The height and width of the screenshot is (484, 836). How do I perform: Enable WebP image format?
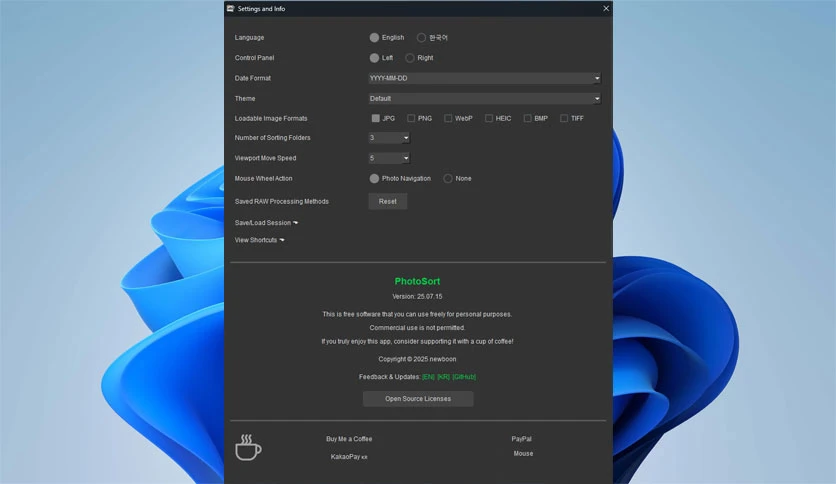(x=448, y=118)
